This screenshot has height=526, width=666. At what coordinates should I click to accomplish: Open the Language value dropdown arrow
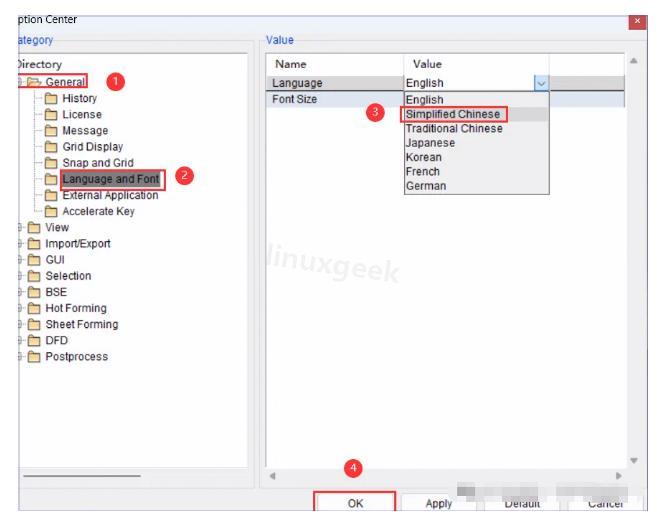541,83
